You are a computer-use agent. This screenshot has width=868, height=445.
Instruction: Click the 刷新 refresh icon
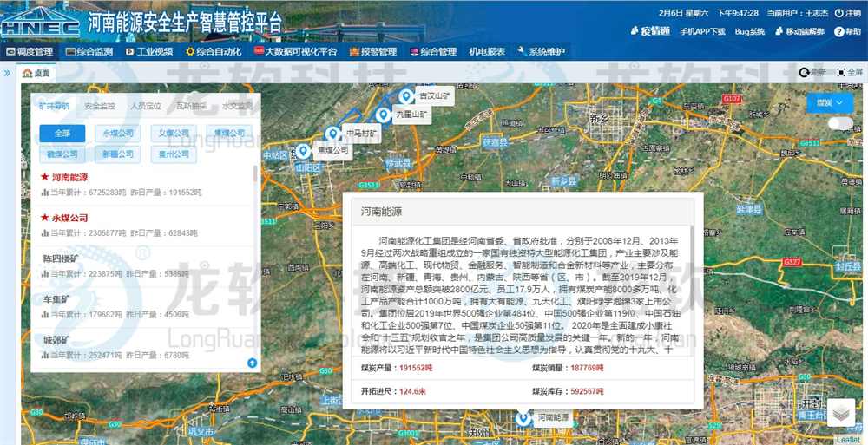click(804, 72)
